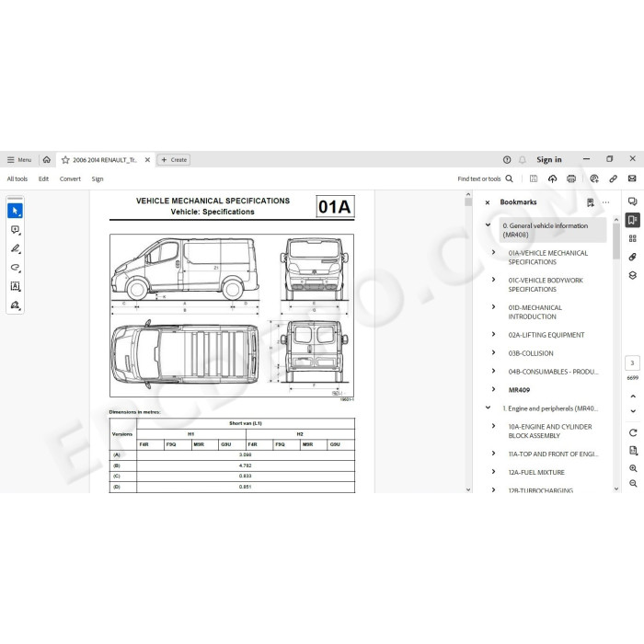Image resolution: width=644 pixels, height=644 pixels.
Task: Toggle the Bookmarks panel icon
Action: pyautogui.click(x=633, y=220)
